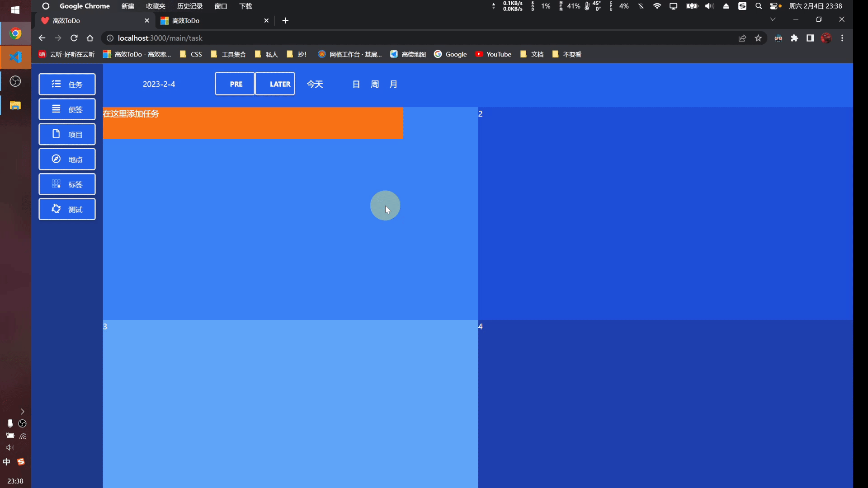This screenshot has width=868, height=488.
Task: Click the 任务 (Tasks) sidebar icon
Action: tap(67, 84)
